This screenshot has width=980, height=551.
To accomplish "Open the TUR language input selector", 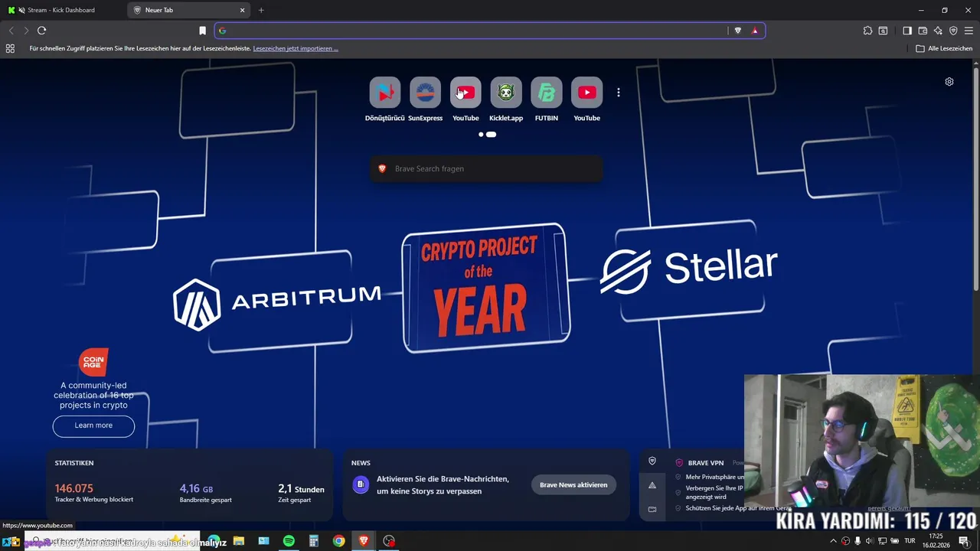I will 910,541.
